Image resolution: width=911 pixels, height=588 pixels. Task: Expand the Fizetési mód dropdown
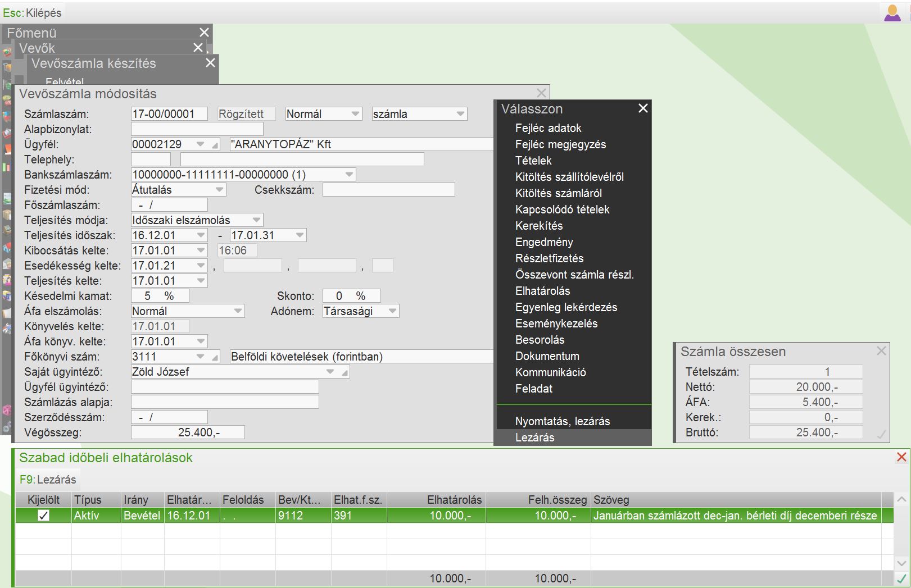219,190
